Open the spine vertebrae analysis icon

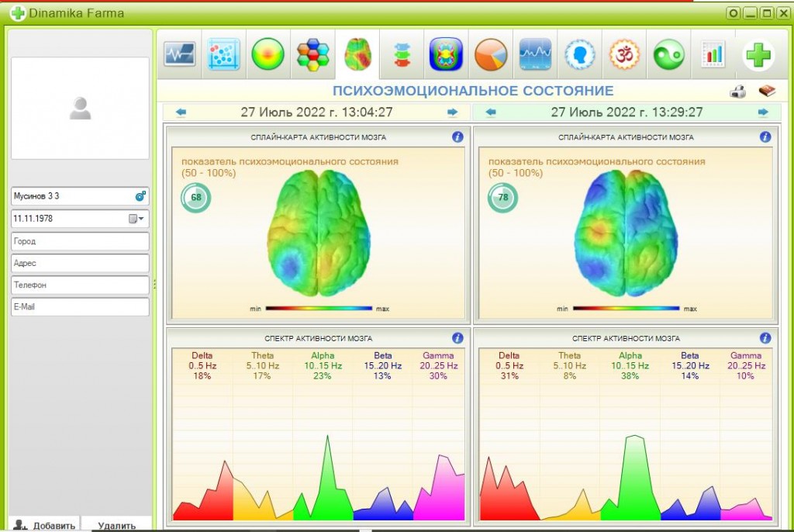tap(402, 55)
